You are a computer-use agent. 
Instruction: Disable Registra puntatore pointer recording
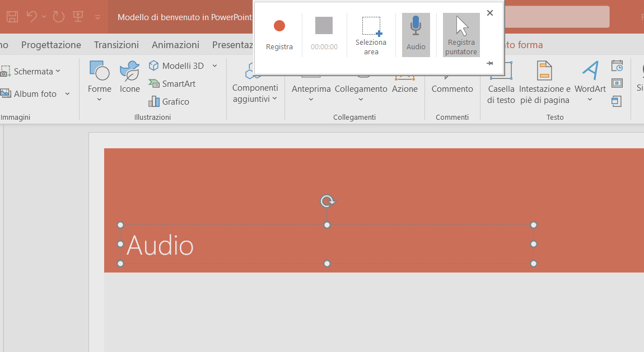tap(461, 34)
